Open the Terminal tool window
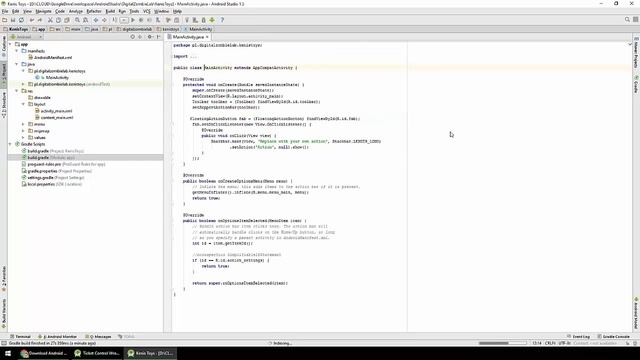This screenshot has height=360, width=640. pos(20,336)
